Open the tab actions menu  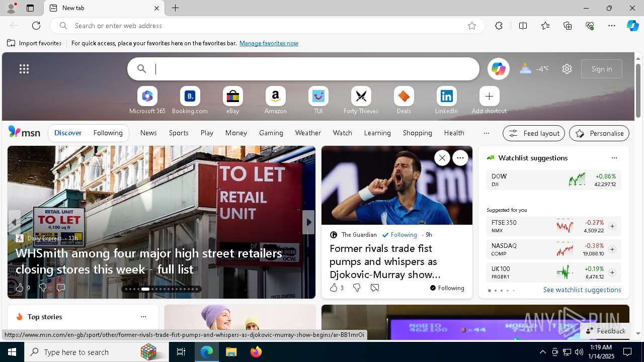[x=30, y=8]
